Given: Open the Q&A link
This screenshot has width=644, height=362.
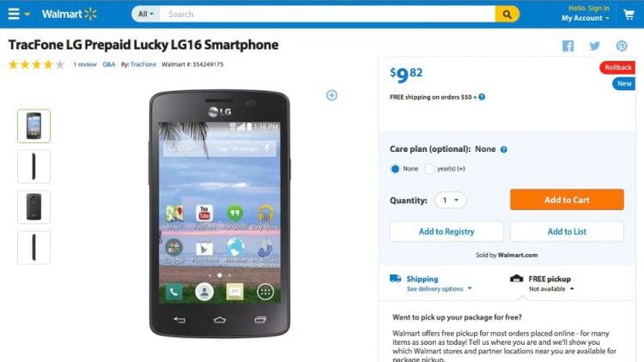Looking at the screenshot, I should click(108, 64).
